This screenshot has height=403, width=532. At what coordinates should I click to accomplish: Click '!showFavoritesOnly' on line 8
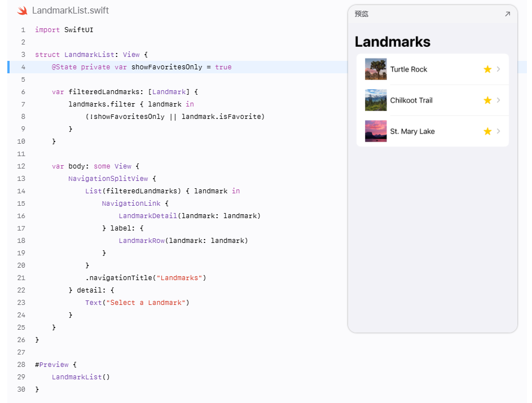click(127, 117)
